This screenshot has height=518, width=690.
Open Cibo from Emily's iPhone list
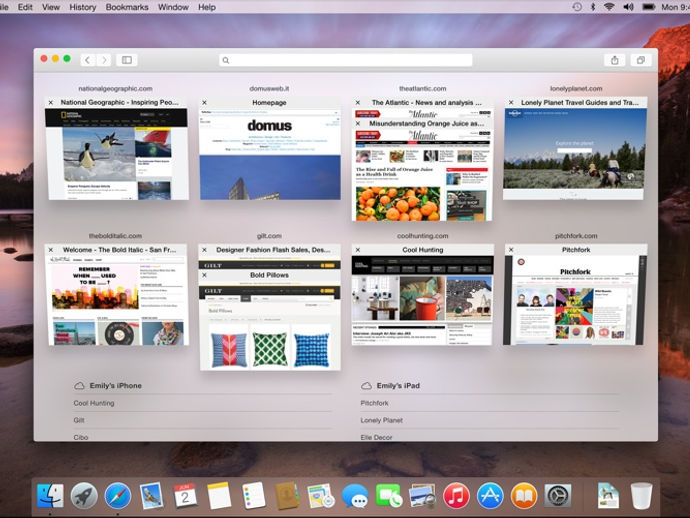[81, 437]
